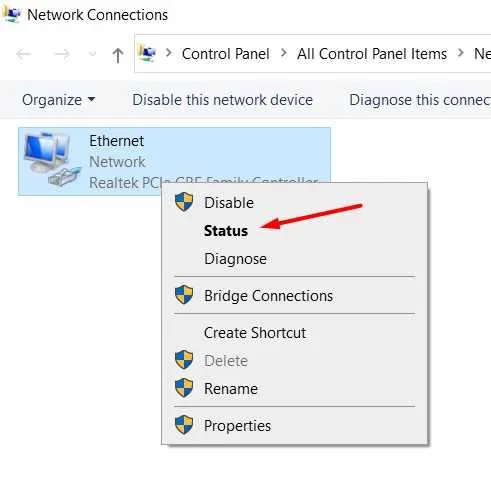The height and width of the screenshot is (501, 491).
Task: Click the shield icon beside Properties
Action: click(184, 425)
